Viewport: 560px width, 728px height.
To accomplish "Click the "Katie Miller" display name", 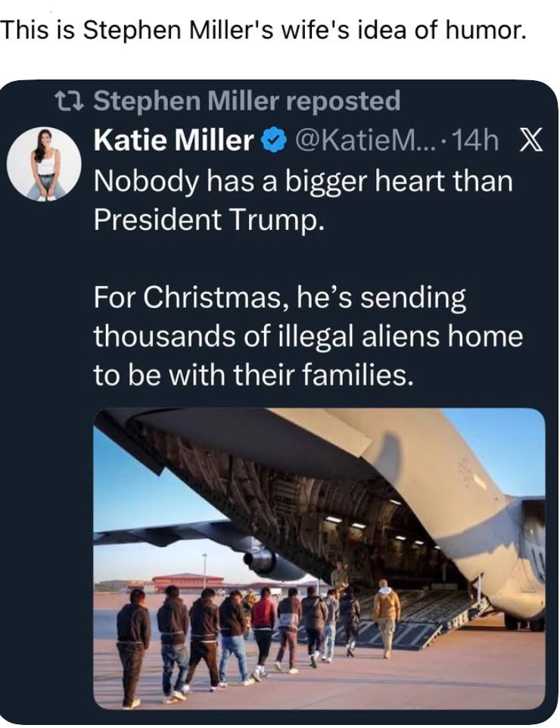I will coord(173,140).
